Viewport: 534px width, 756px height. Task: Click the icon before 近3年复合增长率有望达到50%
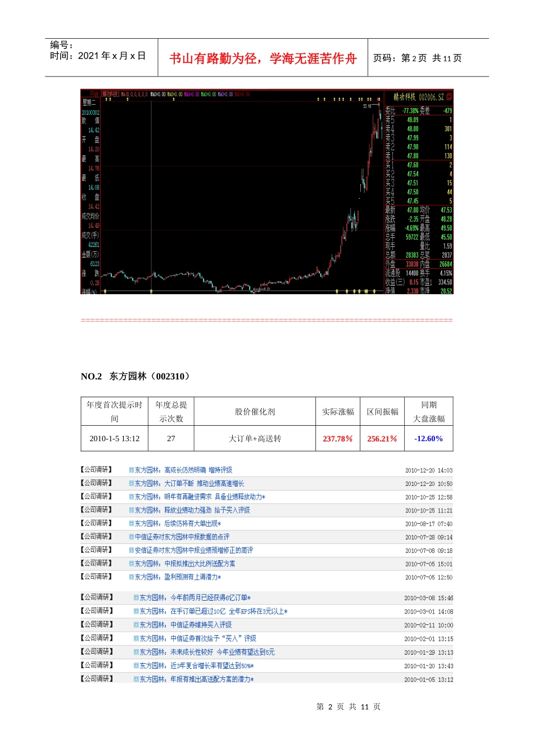click(x=136, y=666)
